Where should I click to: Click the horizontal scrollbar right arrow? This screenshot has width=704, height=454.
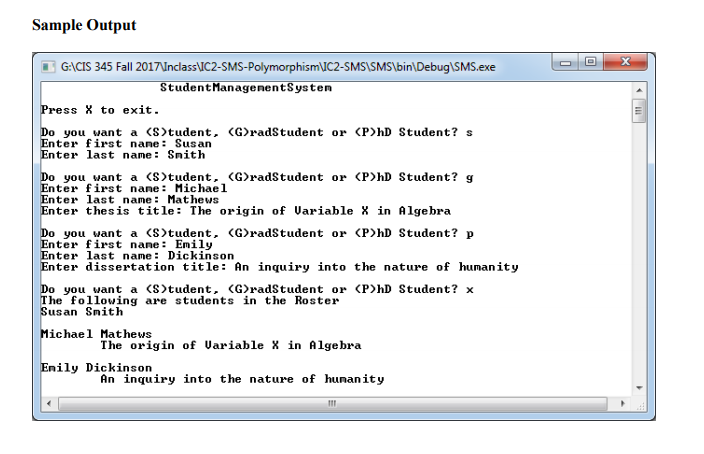pos(622,403)
